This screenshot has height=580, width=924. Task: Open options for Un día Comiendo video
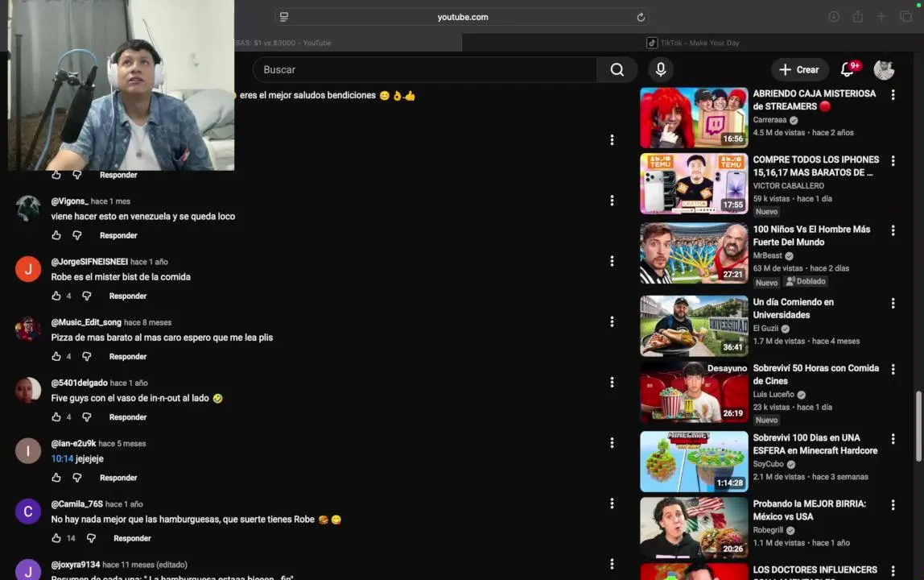click(893, 303)
